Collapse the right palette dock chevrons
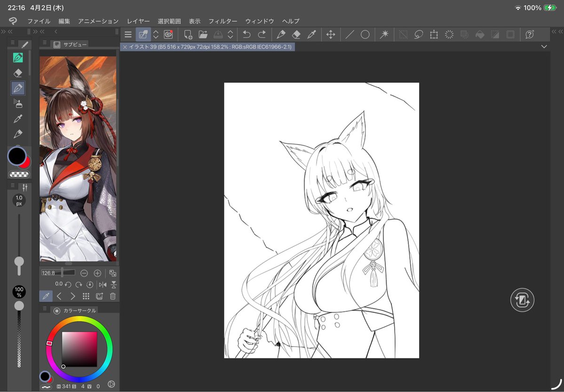This screenshot has height=392, width=564. pos(557,31)
